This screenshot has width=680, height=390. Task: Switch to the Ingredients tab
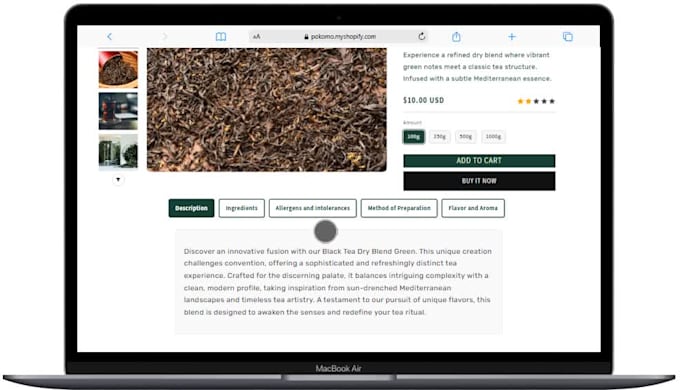242,208
